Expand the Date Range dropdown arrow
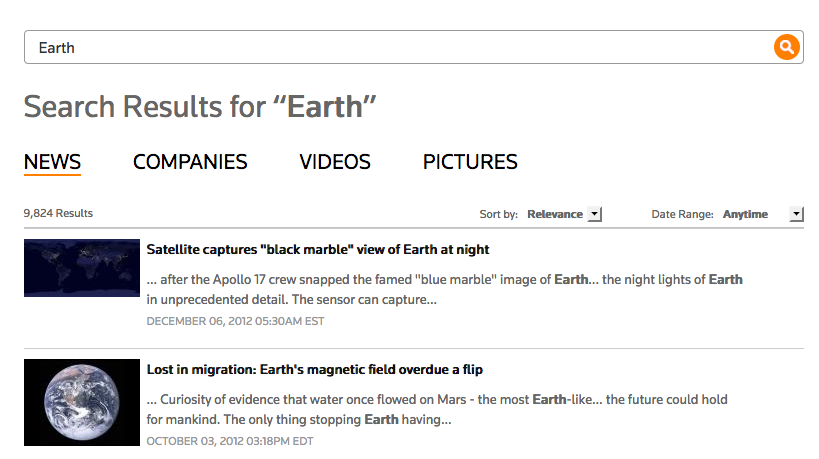 point(796,214)
